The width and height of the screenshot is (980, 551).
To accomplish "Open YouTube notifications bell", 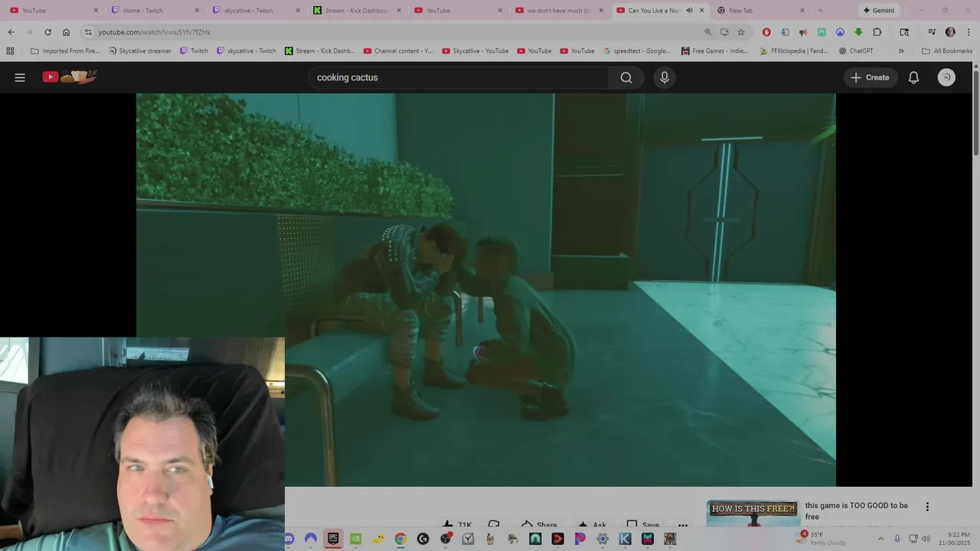I will click(x=913, y=77).
